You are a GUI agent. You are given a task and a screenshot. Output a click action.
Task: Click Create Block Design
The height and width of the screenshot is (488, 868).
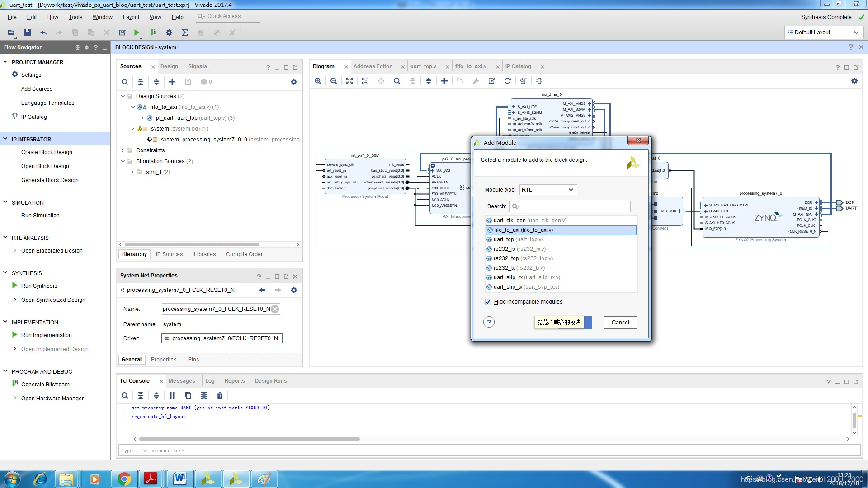pyautogui.click(x=47, y=152)
